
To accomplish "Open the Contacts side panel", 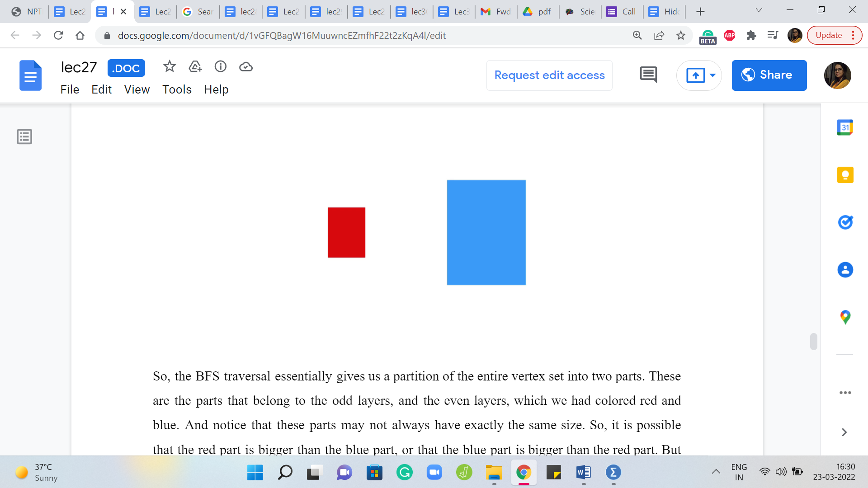I will (x=844, y=270).
